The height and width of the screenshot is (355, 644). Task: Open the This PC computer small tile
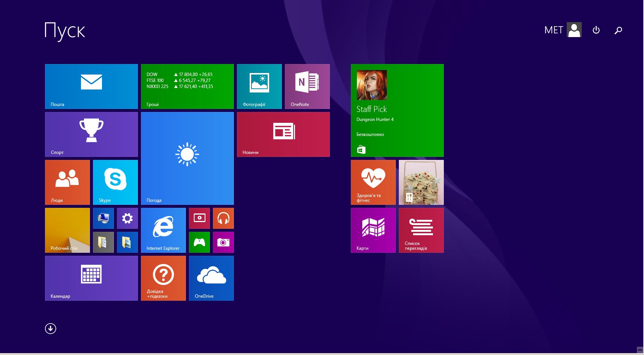pos(103,218)
